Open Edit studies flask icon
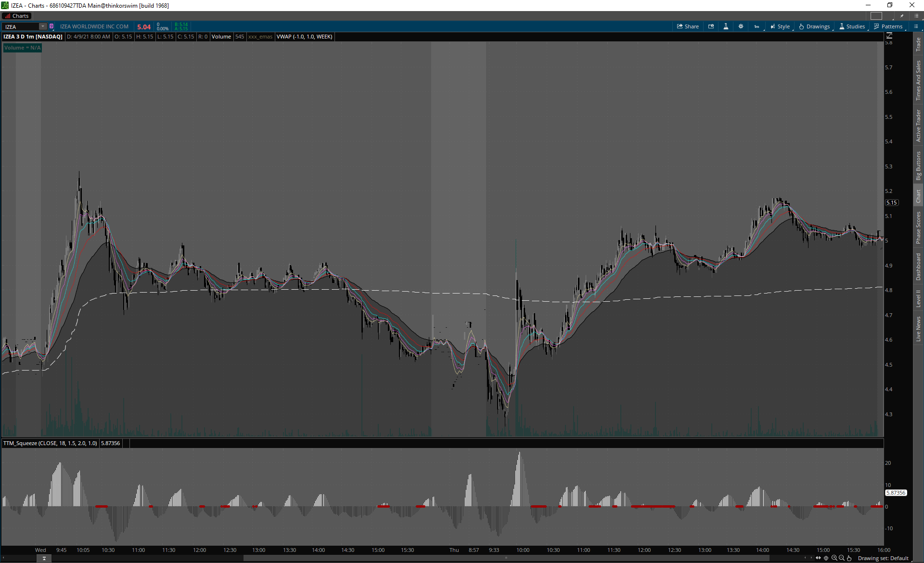Viewport: 924px width, 563px height. point(726,26)
